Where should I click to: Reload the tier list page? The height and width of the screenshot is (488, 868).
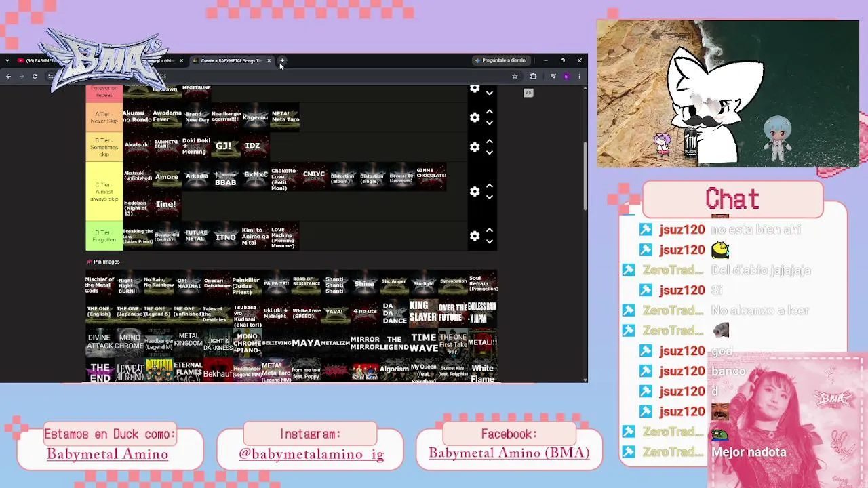tap(35, 76)
